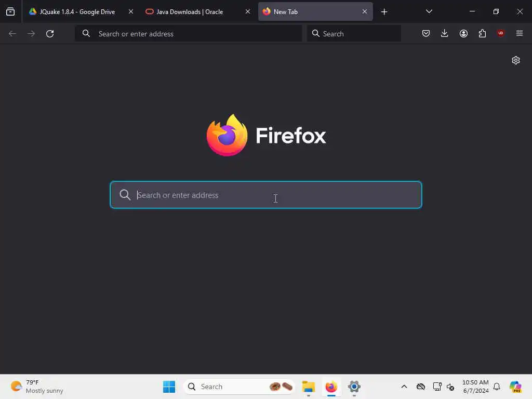Close the Java Downloads Oracle tab

248,11
